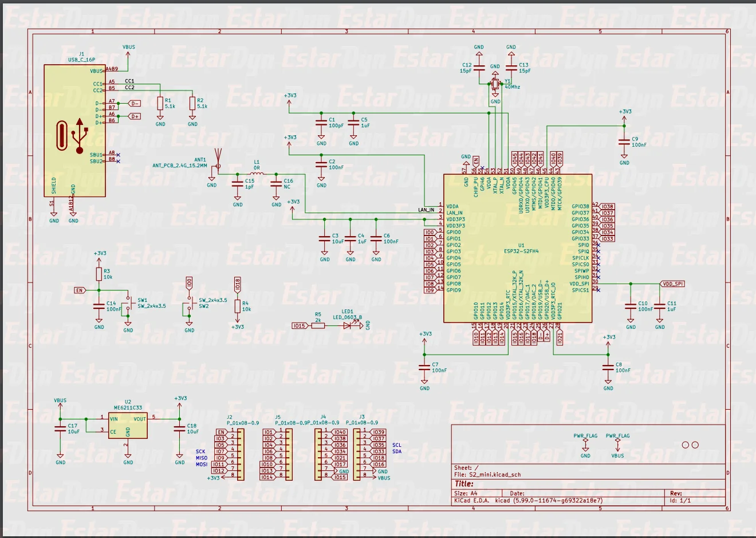Click the VDD_SPI global label
756x538 pixels.
(x=672, y=284)
